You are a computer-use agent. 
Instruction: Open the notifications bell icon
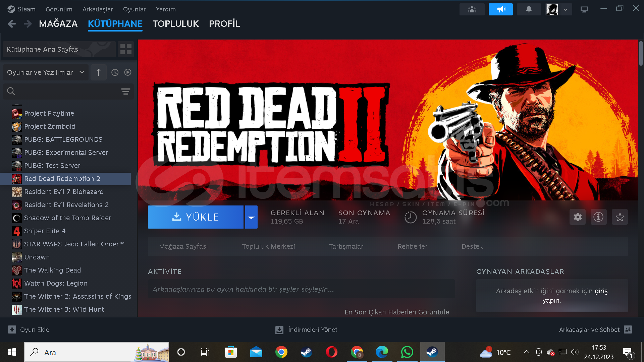(x=529, y=9)
